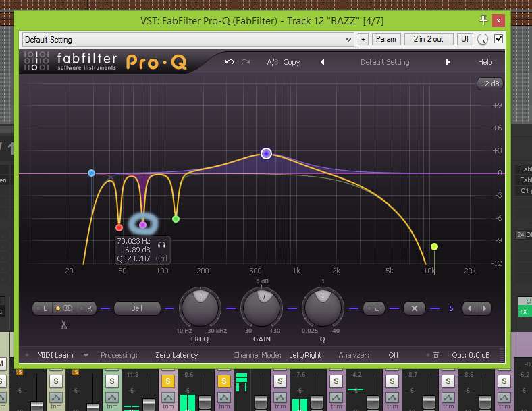Image resolution: width=532 pixels, height=411 pixels.
Task: Toggle the A/B state switch
Action: tap(272, 62)
